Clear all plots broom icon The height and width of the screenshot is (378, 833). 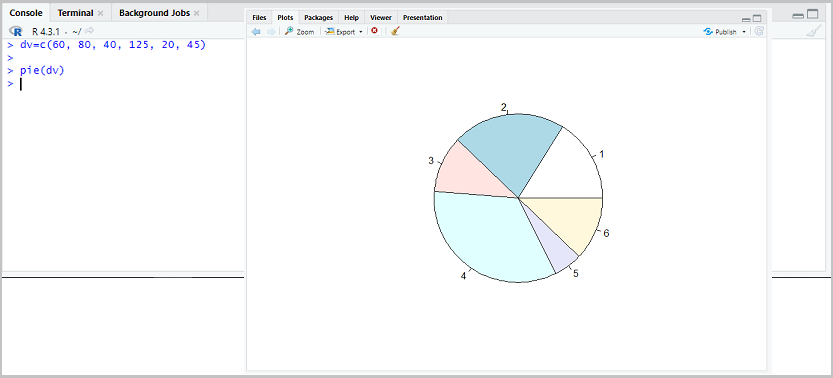pos(394,31)
